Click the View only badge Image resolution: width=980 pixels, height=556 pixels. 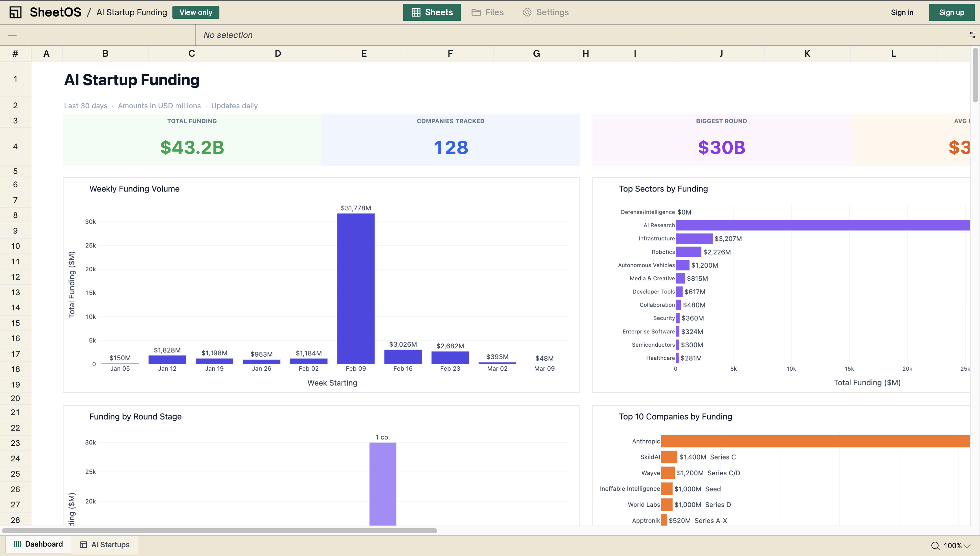[x=195, y=12]
